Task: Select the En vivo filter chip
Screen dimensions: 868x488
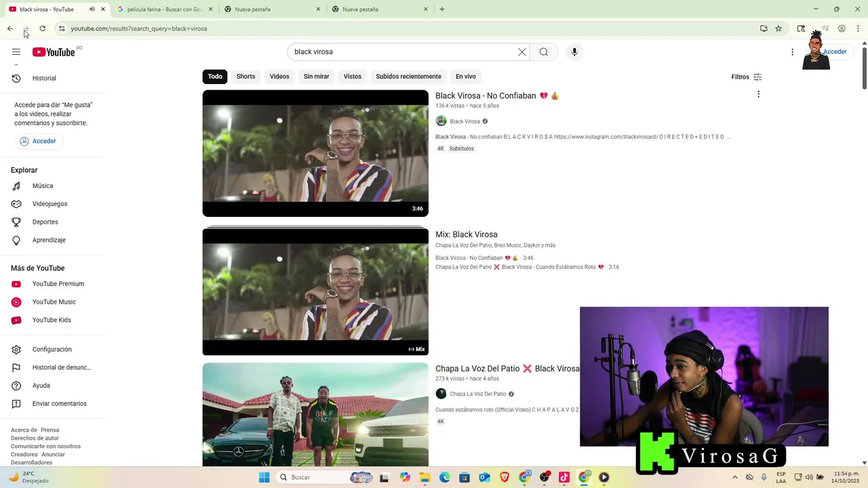Action: (466, 77)
